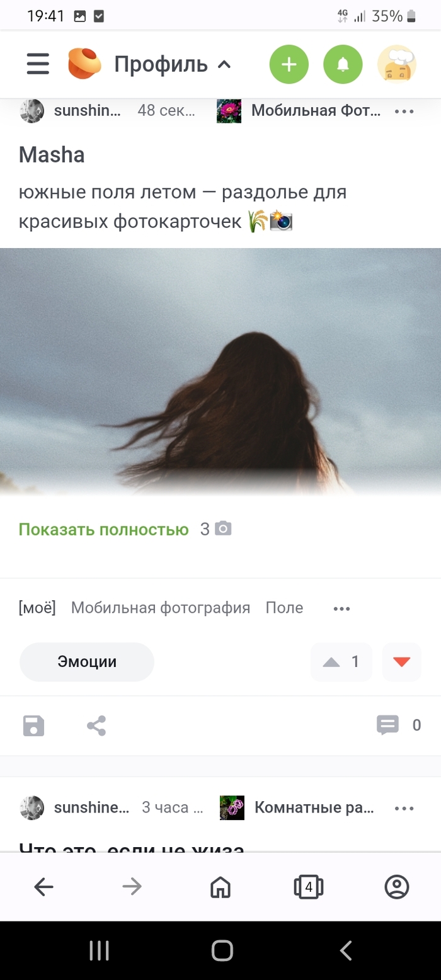
Task: Share the Masha post
Action: click(96, 726)
